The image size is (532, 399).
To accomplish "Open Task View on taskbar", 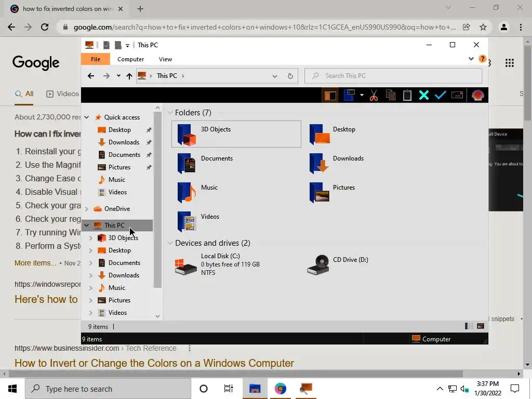I will pyautogui.click(x=229, y=389).
